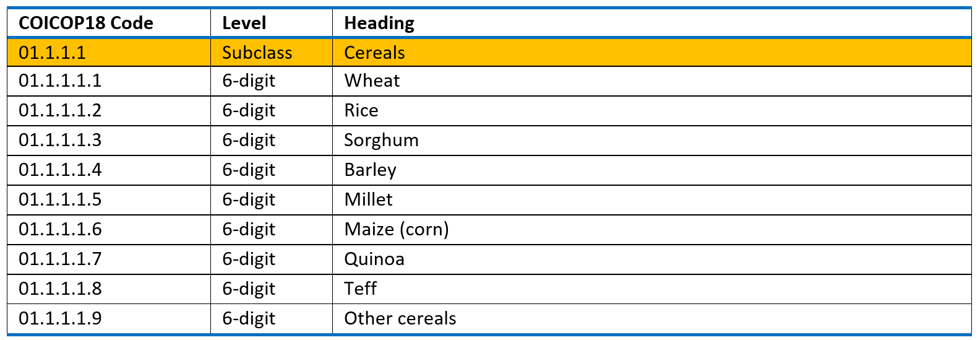Screen dimensions: 980x340
Task: Click the Other cereals heading cell
Action: click(x=652, y=319)
